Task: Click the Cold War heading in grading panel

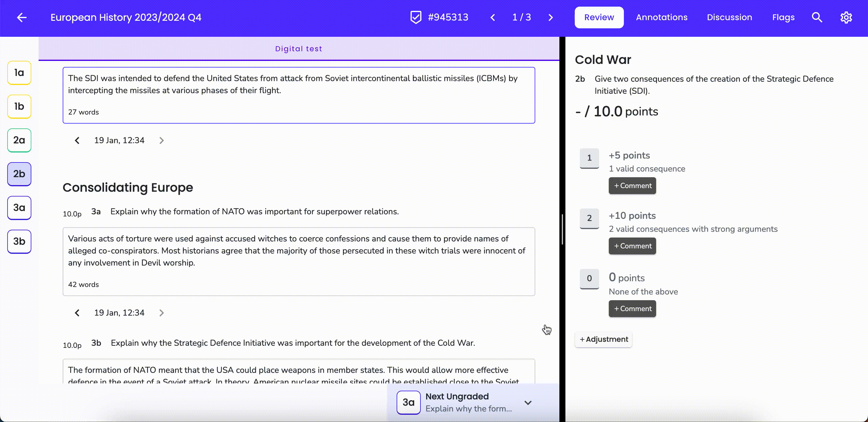Action: tap(603, 60)
